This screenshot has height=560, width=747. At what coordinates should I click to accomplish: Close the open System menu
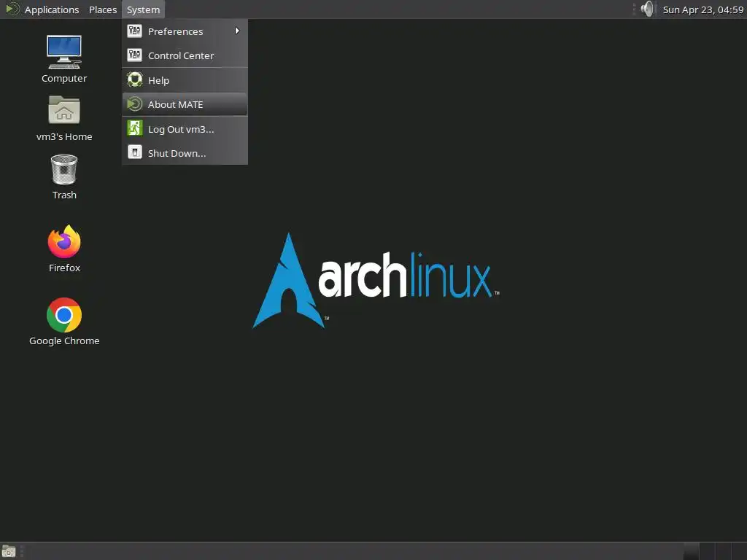[x=143, y=9]
